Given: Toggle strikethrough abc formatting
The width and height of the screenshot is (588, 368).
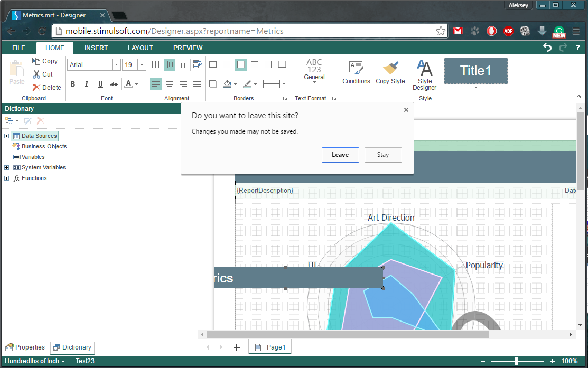Looking at the screenshot, I should tap(114, 84).
